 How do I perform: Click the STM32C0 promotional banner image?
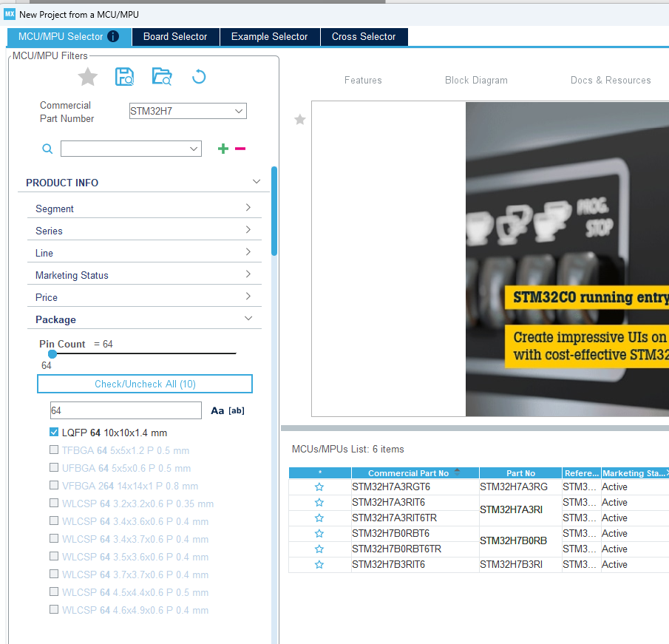tap(567, 259)
